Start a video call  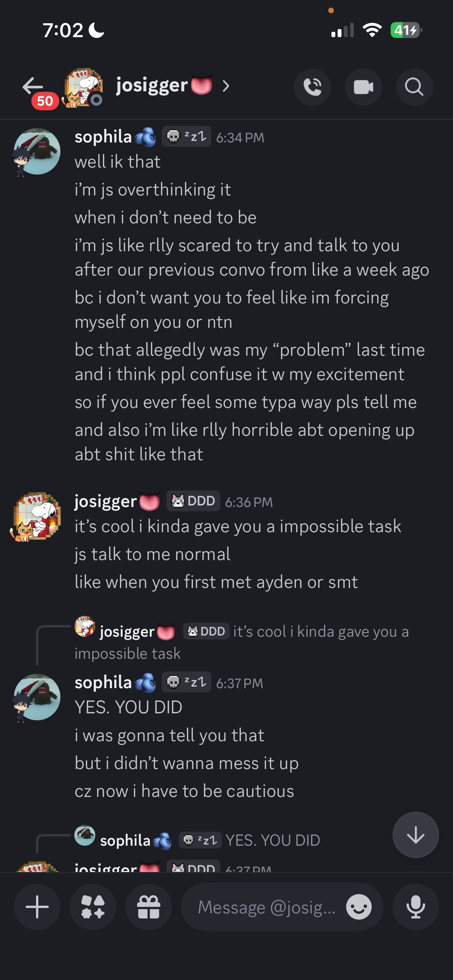click(363, 87)
